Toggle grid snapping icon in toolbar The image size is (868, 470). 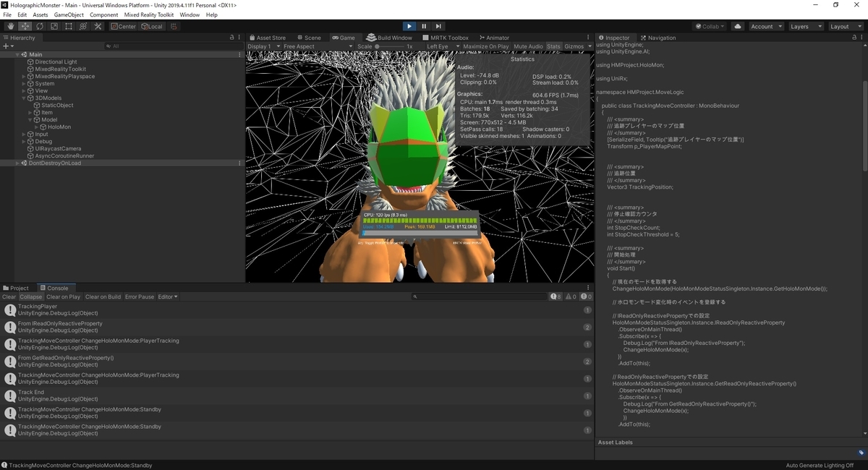(173, 26)
